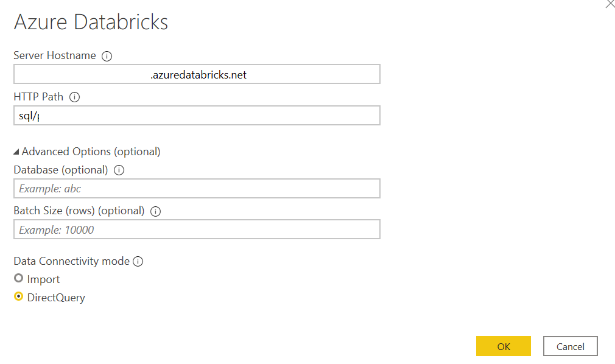Show the HTTP Path info tooltip icon
Image resolution: width=615 pixels, height=364 pixels.
point(74,97)
